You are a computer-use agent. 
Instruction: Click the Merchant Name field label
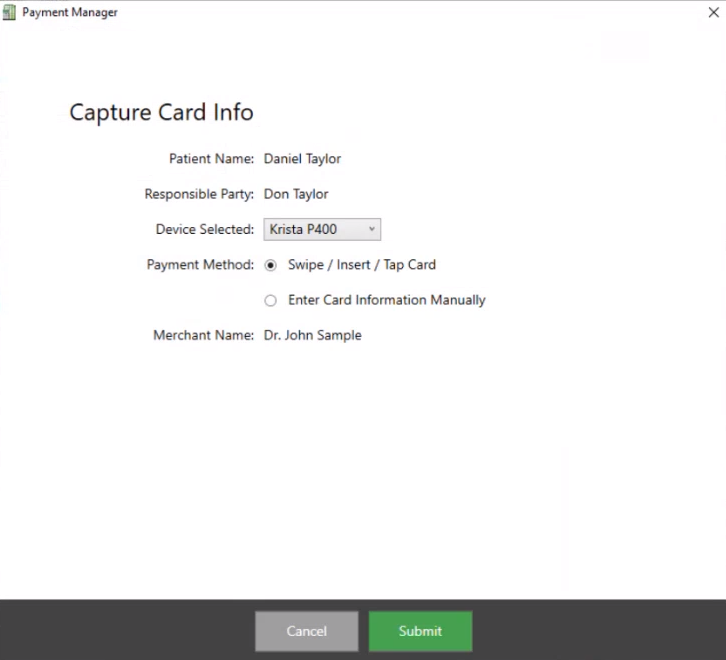(203, 335)
